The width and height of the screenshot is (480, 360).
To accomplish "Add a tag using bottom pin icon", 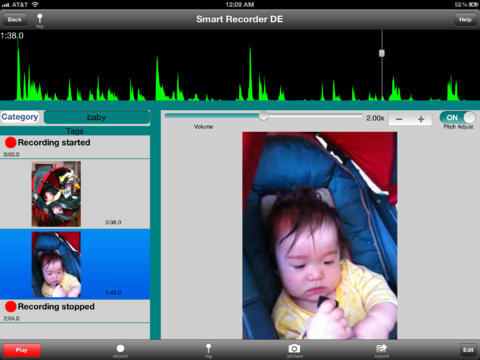I will point(208,350).
